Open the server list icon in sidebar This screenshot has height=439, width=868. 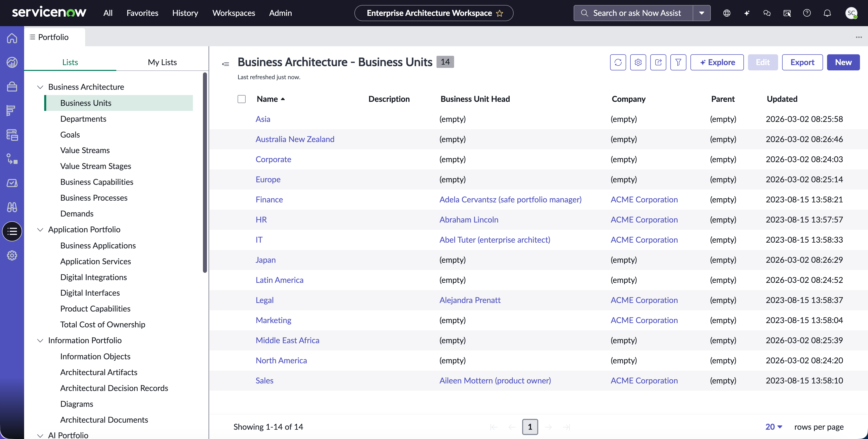12,135
